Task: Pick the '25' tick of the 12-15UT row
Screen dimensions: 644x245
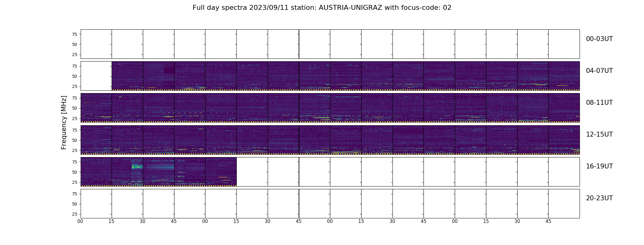Action: (x=75, y=150)
